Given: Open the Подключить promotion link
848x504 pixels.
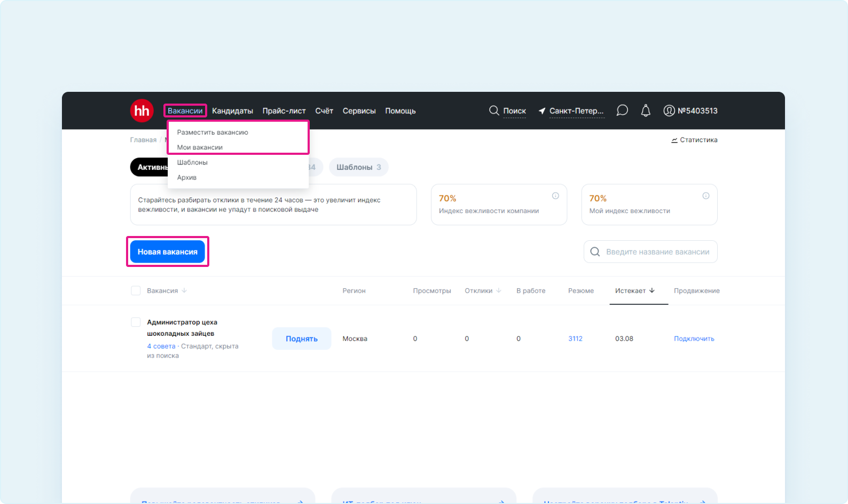Looking at the screenshot, I should coord(694,338).
